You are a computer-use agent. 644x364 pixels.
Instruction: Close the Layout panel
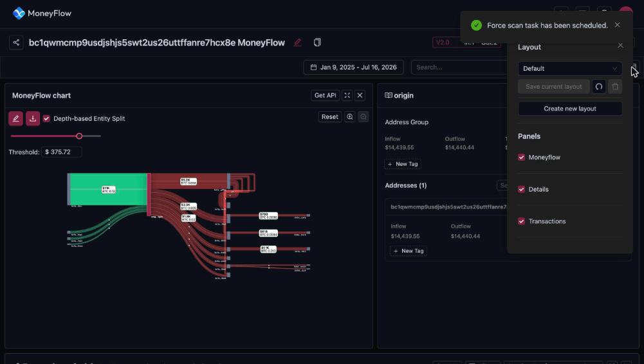pyautogui.click(x=620, y=46)
